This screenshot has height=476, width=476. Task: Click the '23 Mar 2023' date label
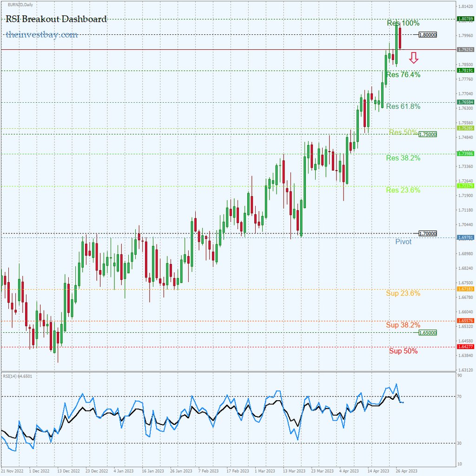323,471
